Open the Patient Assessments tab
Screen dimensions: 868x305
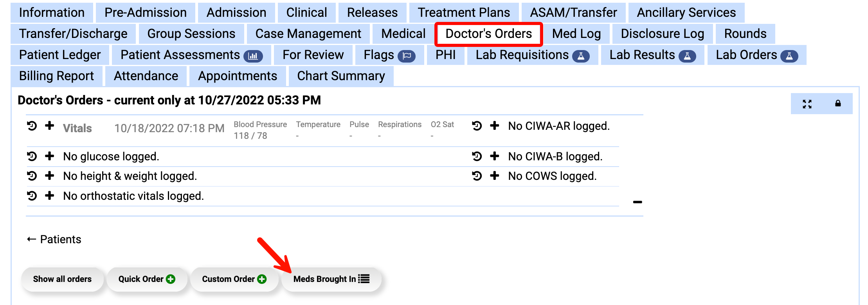pyautogui.click(x=191, y=55)
